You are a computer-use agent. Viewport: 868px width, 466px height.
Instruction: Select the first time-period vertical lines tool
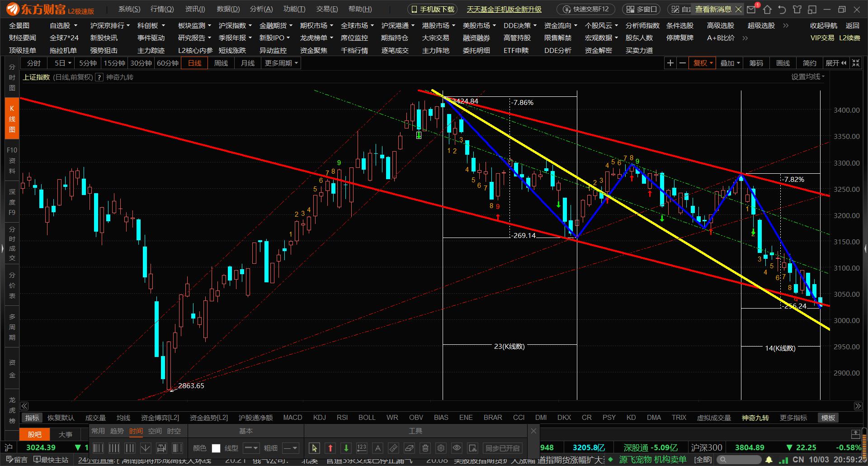[98, 448]
